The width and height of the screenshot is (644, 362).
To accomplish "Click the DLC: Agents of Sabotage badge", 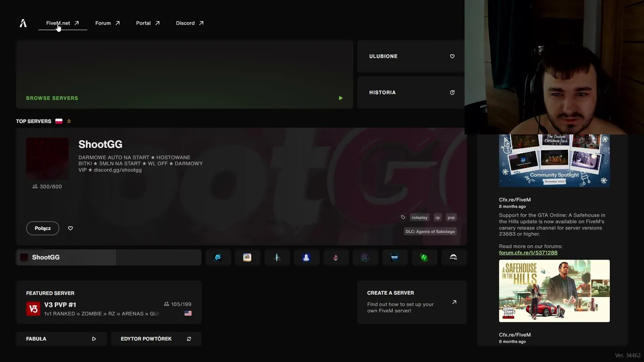I will [430, 232].
